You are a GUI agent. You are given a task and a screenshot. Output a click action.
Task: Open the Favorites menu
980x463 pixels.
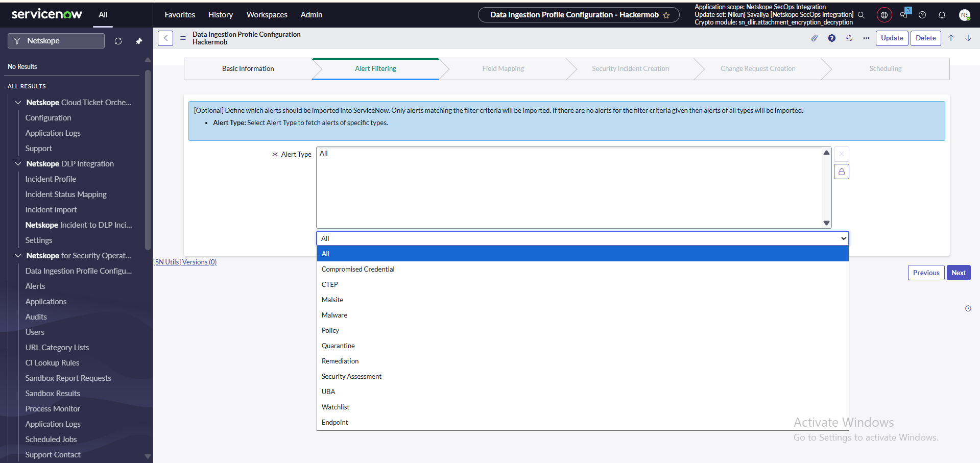180,15
